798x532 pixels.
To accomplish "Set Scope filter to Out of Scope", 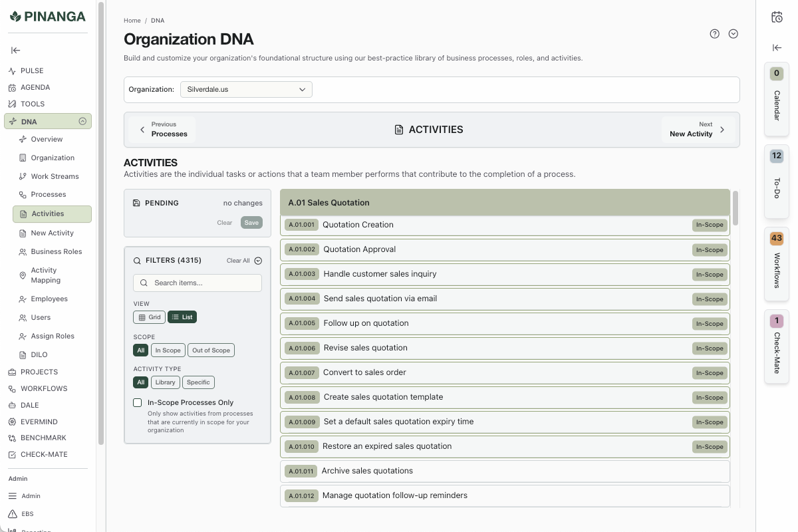I will point(211,350).
